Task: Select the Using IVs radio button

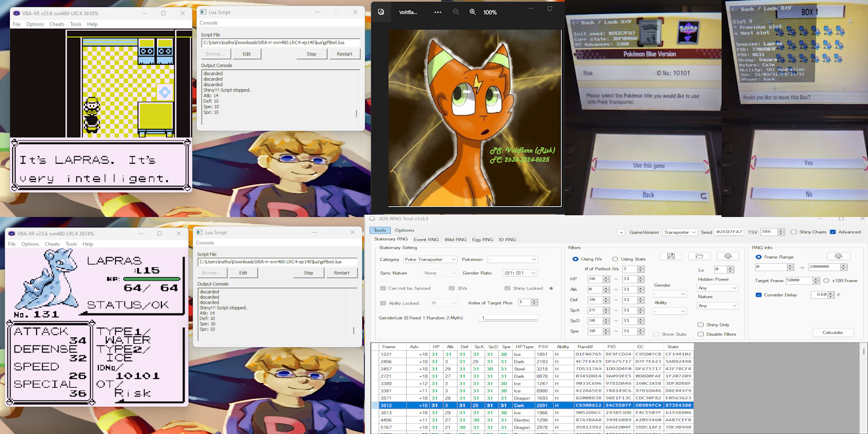Action: pyautogui.click(x=575, y=259)
